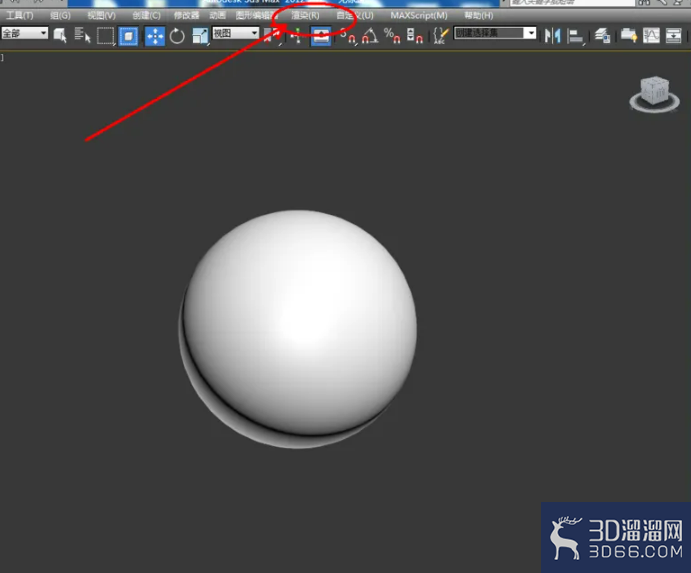Open the 创建(C) menu
691x573 pixels.
pyautogui.click(x=146, y=16)
